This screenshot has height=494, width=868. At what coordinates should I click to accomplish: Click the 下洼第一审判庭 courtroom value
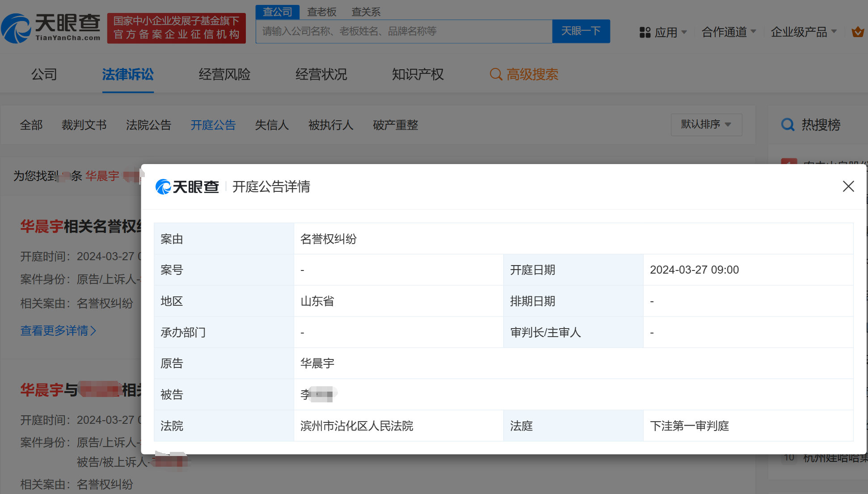click(689, 426)
